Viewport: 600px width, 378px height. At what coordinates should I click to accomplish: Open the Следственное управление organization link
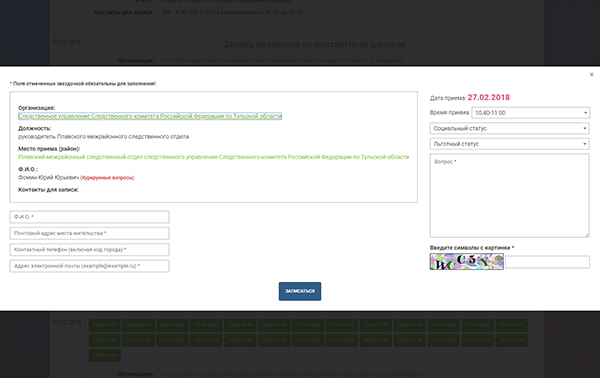click(150, 116)
